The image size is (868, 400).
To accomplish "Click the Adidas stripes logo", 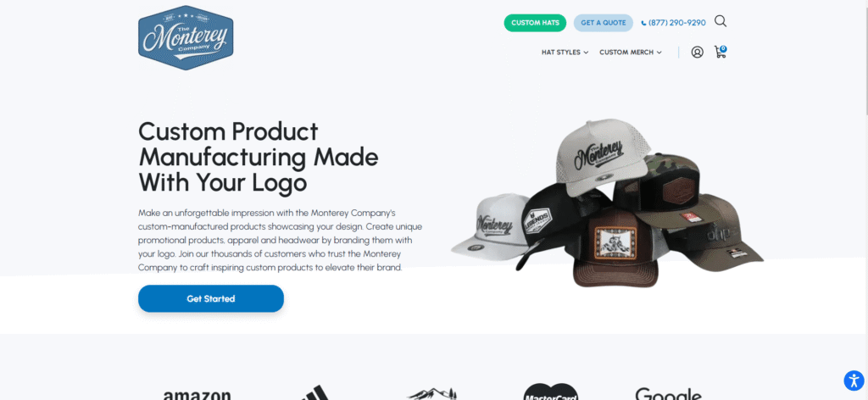I will [x=315, y=392].
